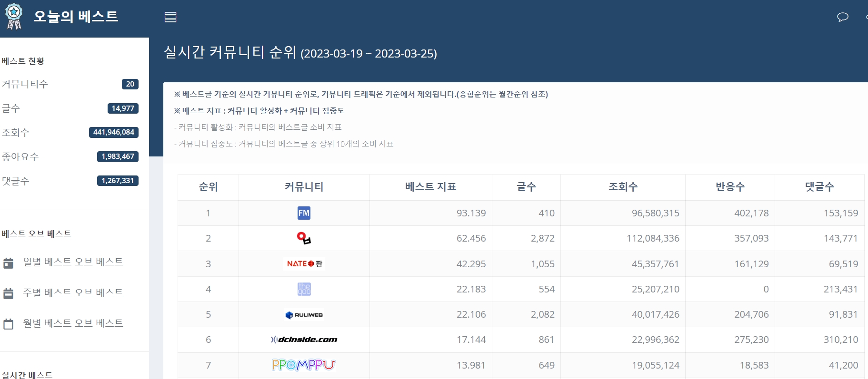Click the 실시간 베스트 section heading

[27, 375]
